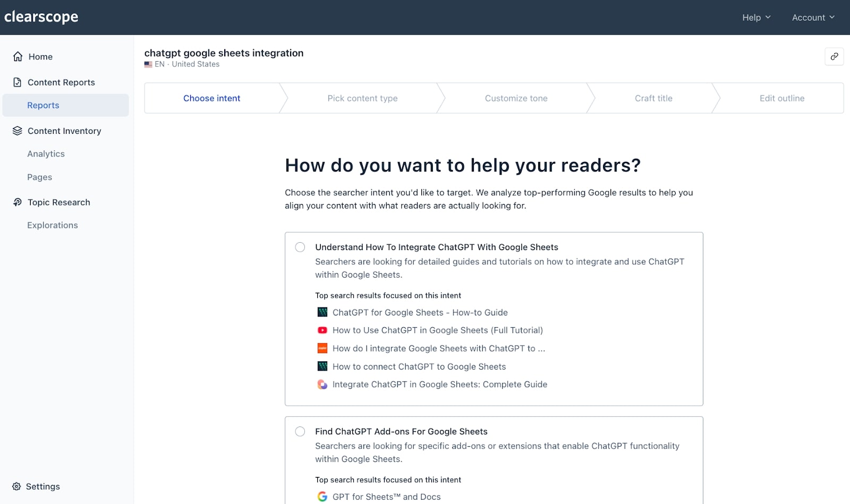Click the Topic Research icon

(18, 202)
